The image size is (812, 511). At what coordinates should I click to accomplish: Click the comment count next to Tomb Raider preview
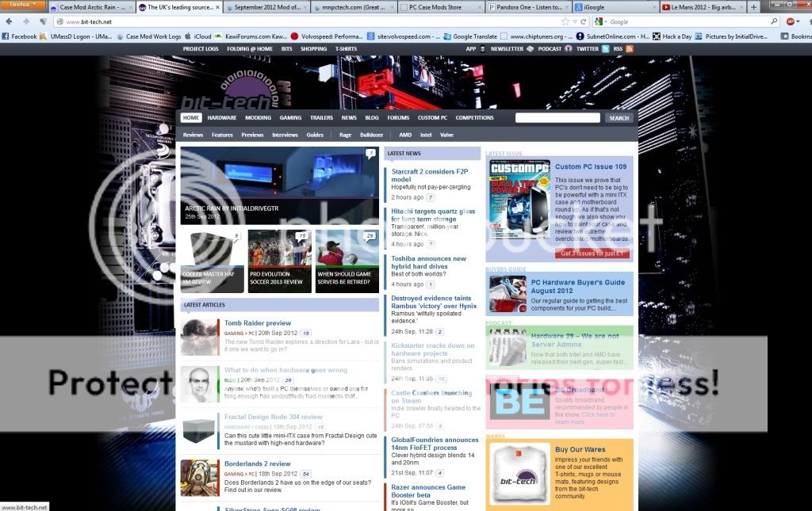coord(305,333)
